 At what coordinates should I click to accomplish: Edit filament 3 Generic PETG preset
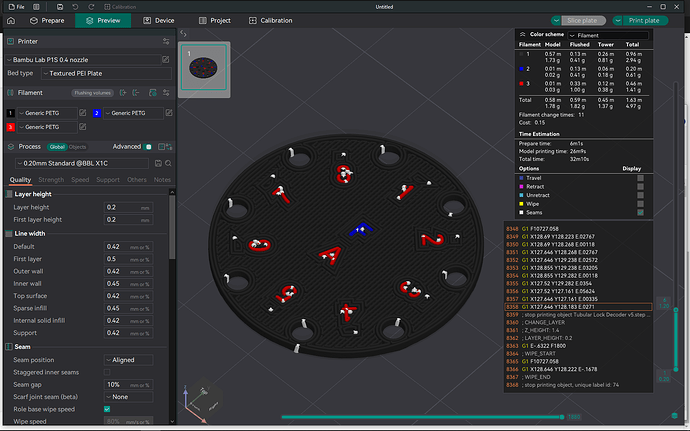pyautogui.click(x=82, y=127)
